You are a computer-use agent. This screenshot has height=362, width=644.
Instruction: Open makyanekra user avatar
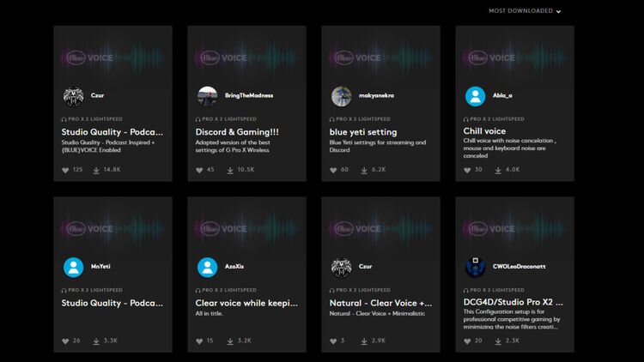coord(342,96)
